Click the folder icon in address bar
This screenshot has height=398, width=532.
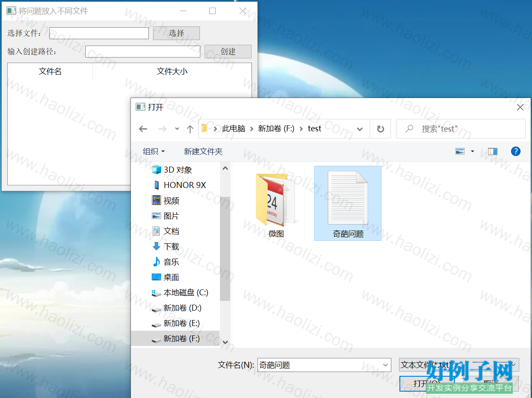click(204, 128)
